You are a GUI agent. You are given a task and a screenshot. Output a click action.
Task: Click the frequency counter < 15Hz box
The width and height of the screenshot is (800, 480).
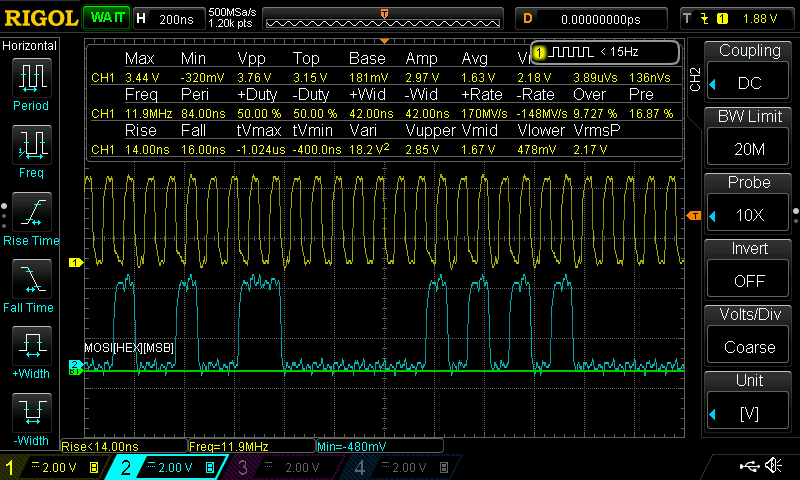[x=605, y=52]
